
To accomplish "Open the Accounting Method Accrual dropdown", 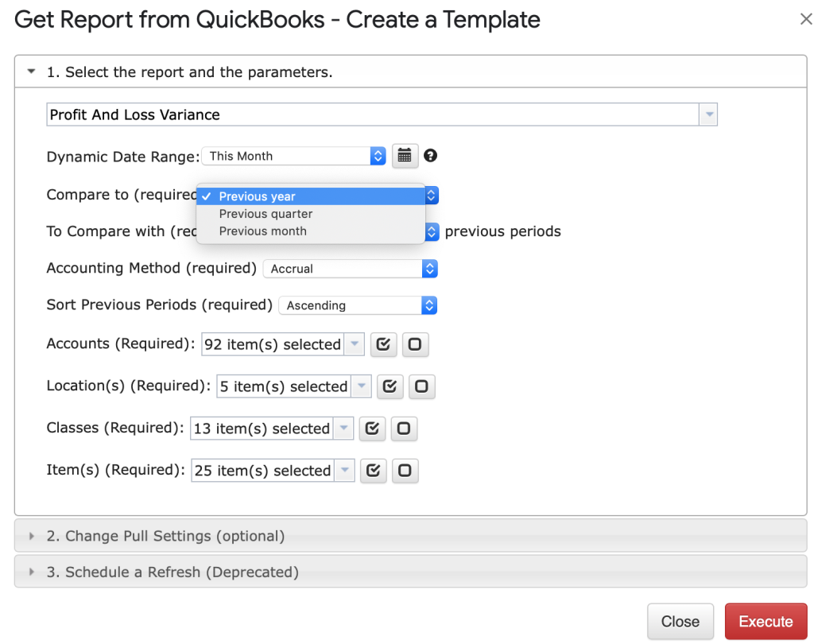I will (x=351, y=269).
